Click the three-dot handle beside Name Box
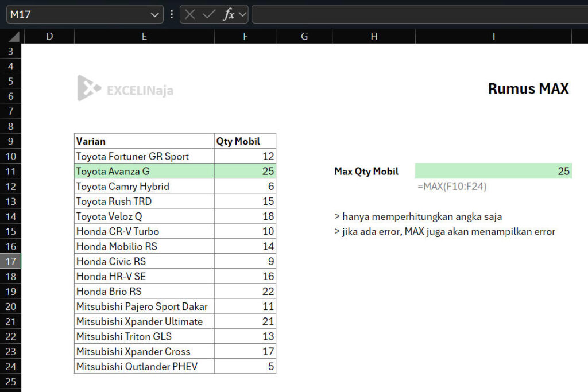Screen dimensions: 588x392 (x=172, y=14)
